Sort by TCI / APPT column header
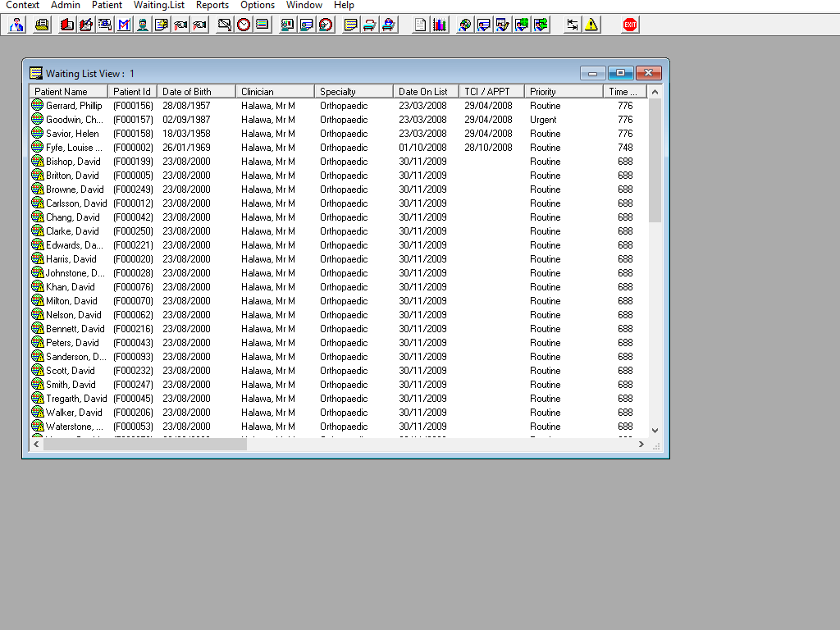Screen dimensions: 840x630 492,92
